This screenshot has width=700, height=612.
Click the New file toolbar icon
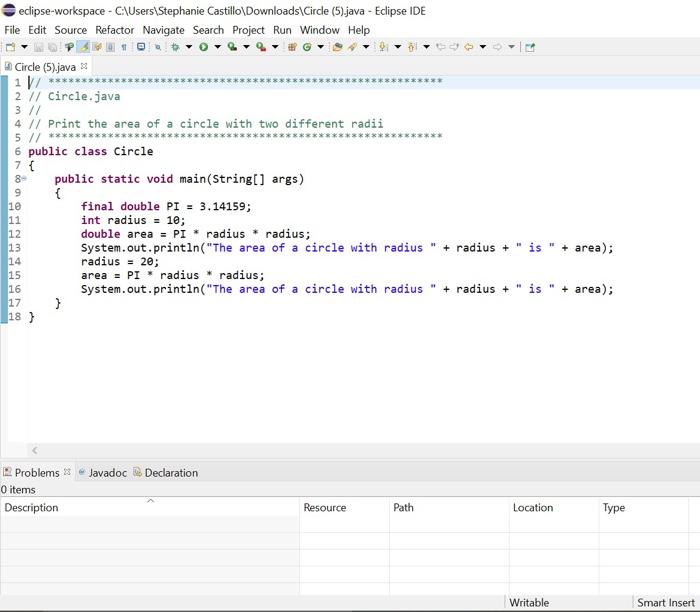coord(10,47)
